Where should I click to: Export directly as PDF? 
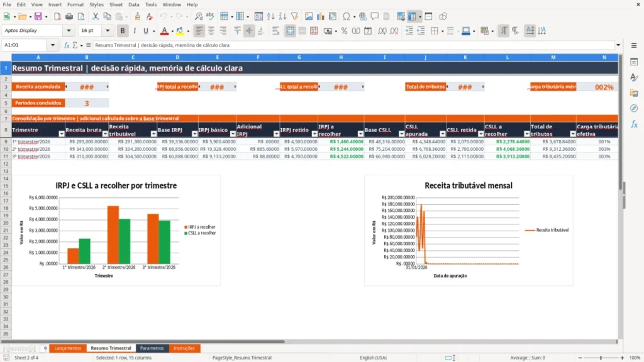[x=57, y=16]
